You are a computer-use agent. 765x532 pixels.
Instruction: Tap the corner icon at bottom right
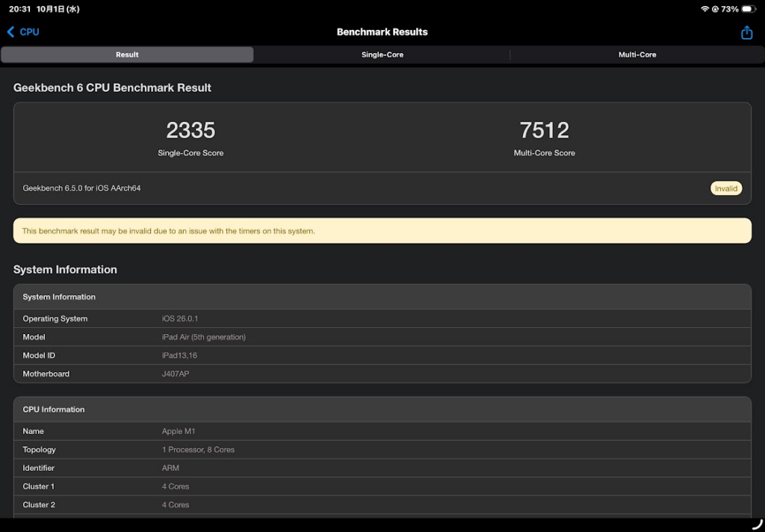(755, 523)
